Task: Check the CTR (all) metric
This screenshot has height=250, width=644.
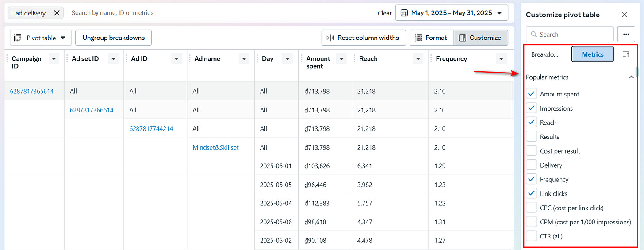Action: click(x=532, y=236)
